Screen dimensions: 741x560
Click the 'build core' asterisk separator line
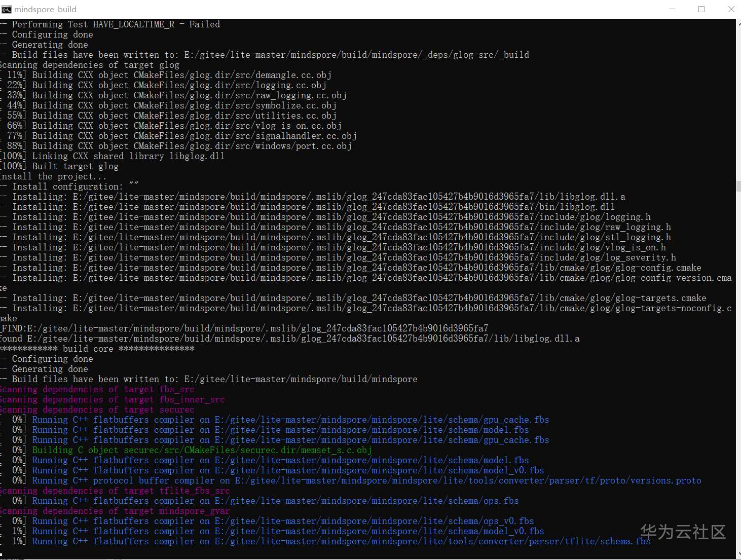tap(97, 349)
